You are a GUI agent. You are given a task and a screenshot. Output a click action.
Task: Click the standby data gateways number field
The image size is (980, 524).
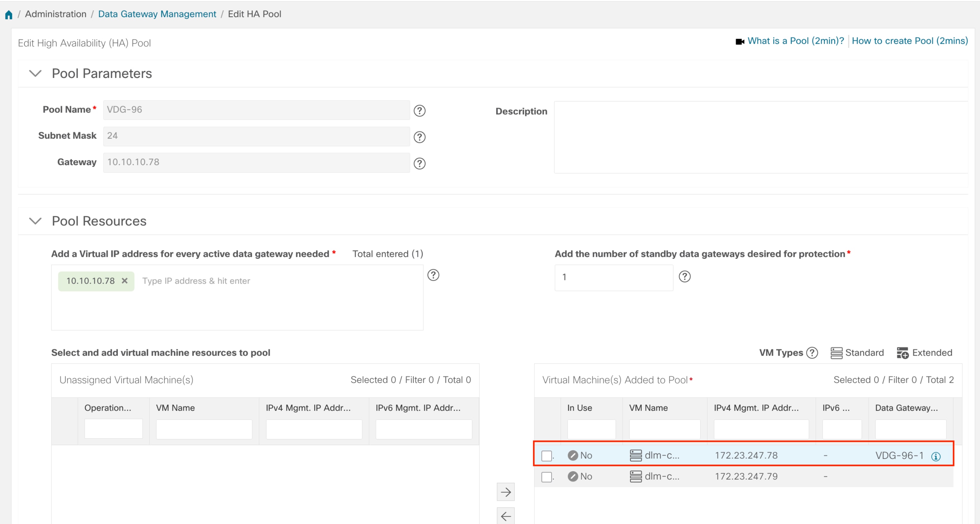pyautogui.click(x=613, y=277)
